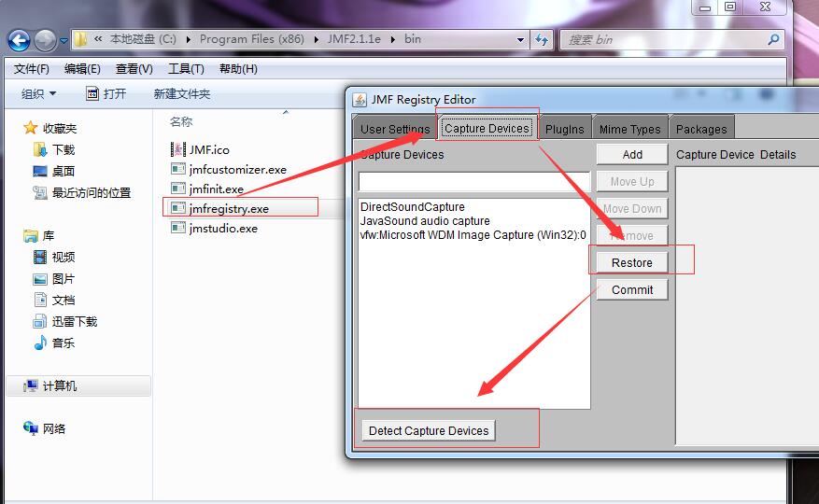819x504 pixels.
Task: Click the Move Up button
Action: coord(632,182)
